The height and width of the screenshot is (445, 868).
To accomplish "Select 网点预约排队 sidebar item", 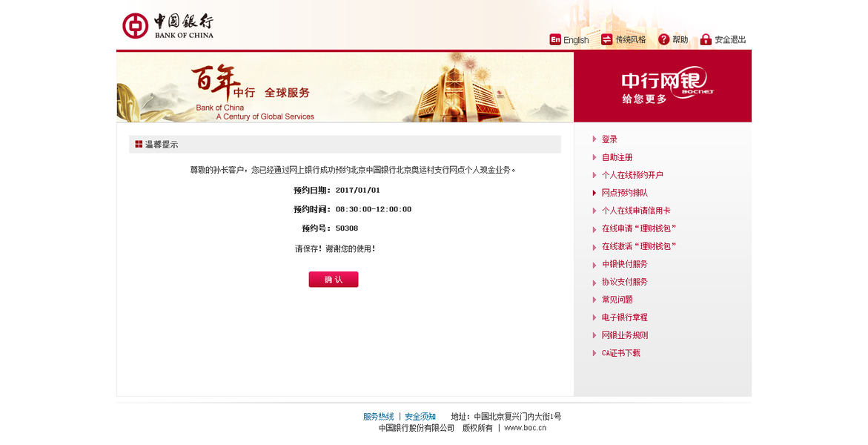I will (x=624, y=192).
